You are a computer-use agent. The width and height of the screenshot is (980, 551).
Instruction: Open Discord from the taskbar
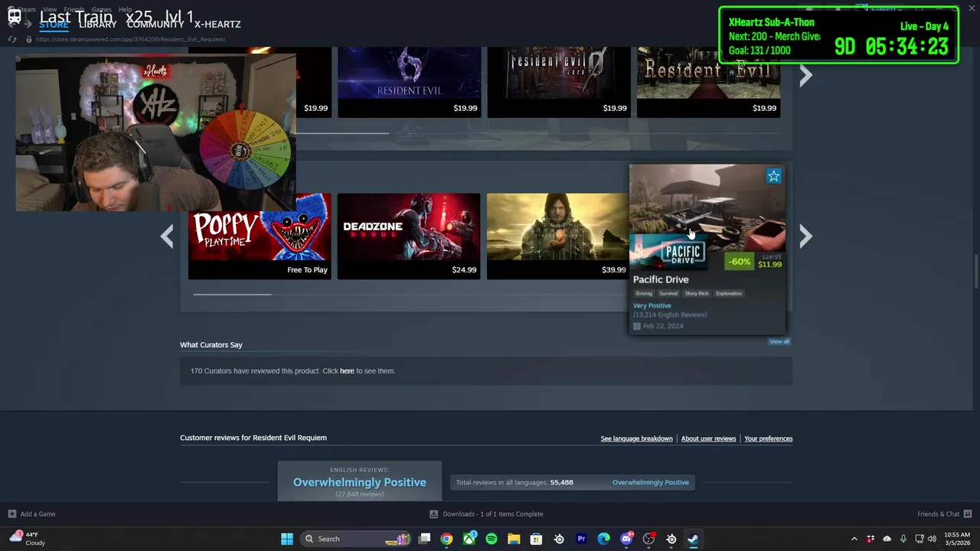pos(626,539)
